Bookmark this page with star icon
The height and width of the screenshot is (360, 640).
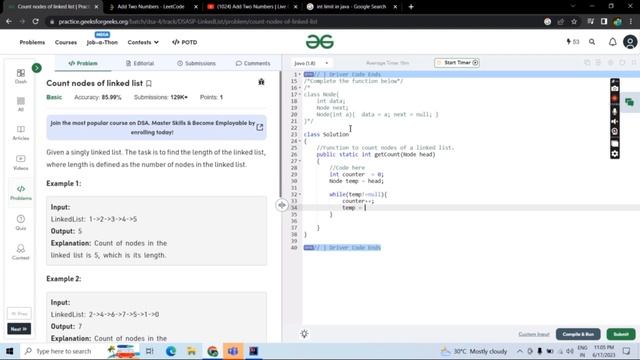point(574,22)
